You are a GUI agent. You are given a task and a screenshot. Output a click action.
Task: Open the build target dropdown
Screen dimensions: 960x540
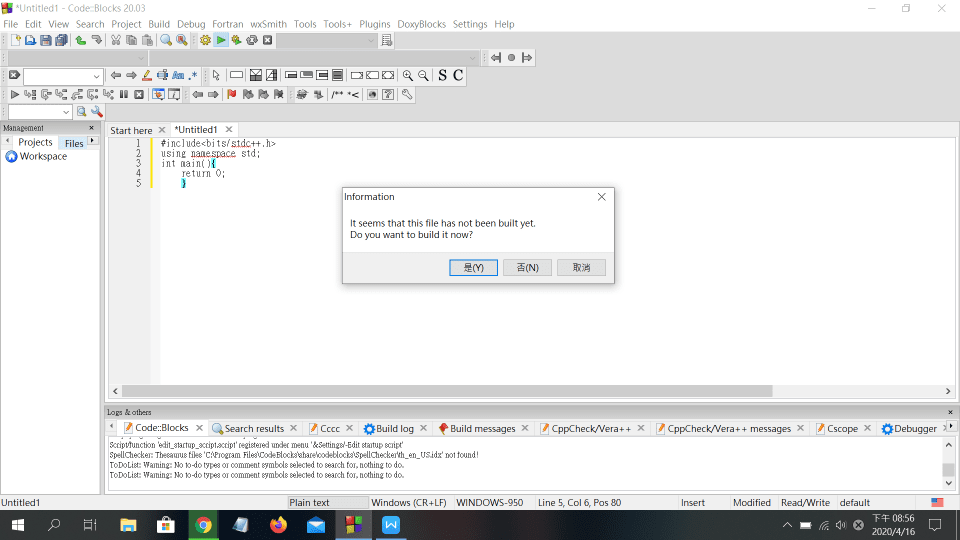(x=371, y=41)
